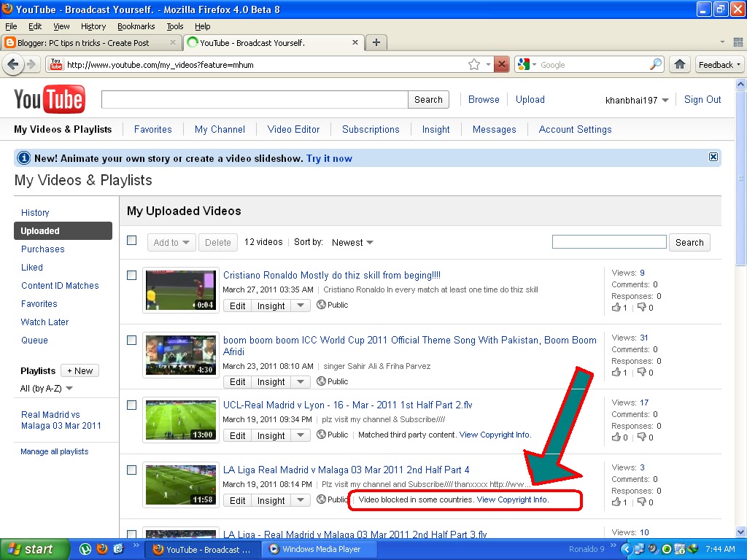
Task: Expand arrow next to Insight for boom boom video
Action: click(x=300, y=381)
